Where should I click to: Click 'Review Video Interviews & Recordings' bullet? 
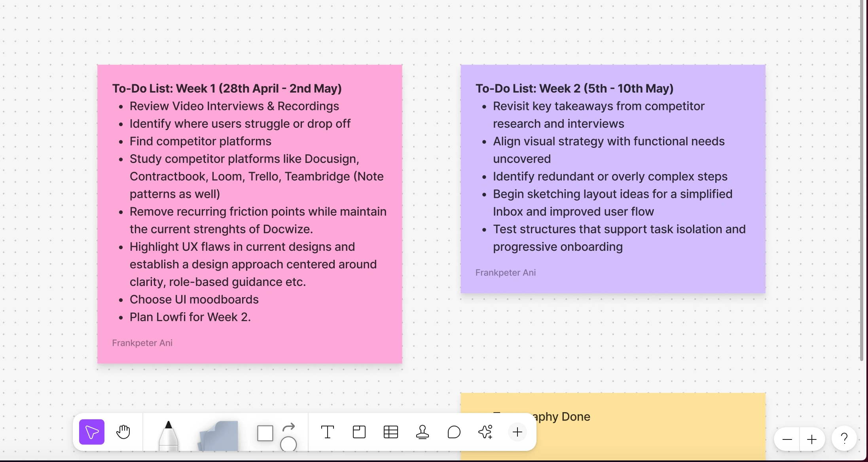click(234, 106)
